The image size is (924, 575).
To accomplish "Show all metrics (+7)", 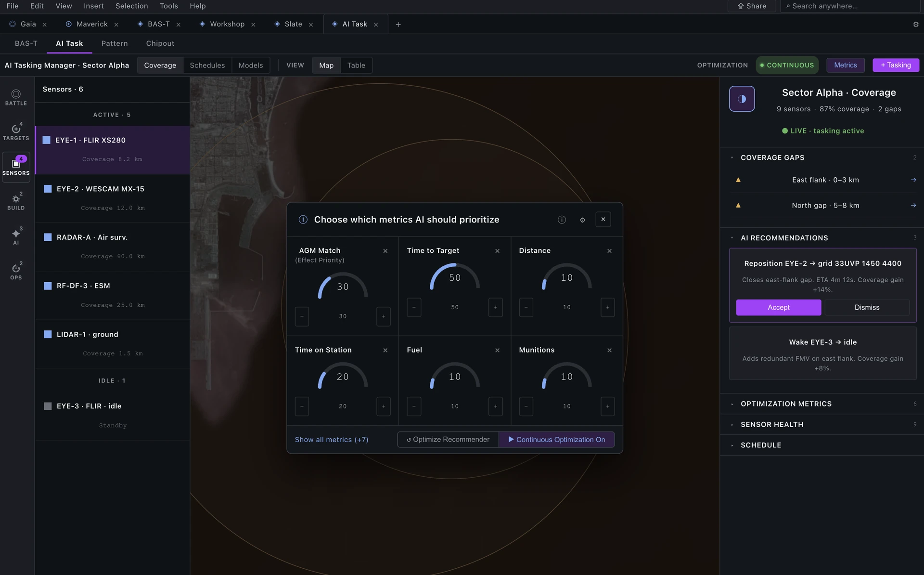I will click(x=332, y=440).
